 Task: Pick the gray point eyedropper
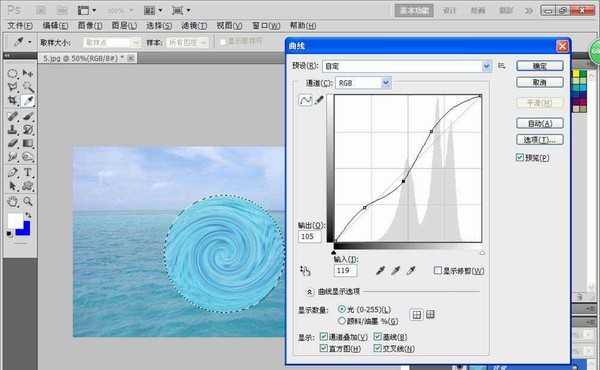click(x=395, y=271)
